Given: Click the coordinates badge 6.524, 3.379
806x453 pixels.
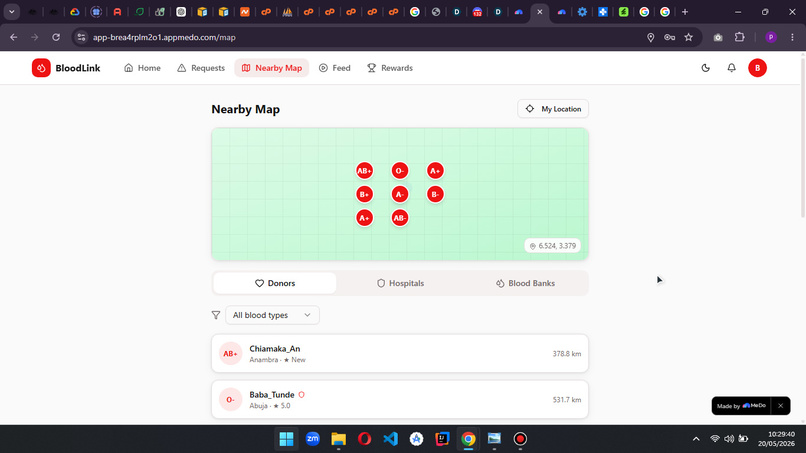Looking at the screenshot, I should click(x=553, y=246).
